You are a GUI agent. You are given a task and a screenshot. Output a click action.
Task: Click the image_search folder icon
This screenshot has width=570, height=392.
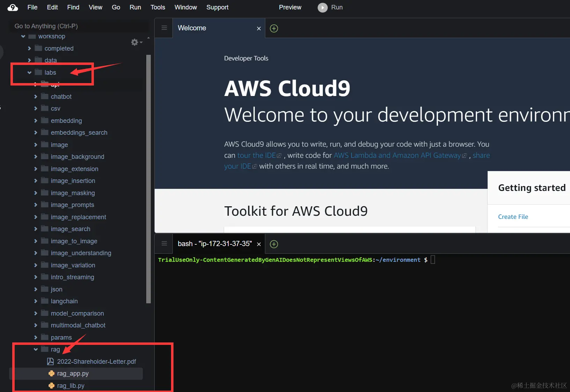pos(44,229)
